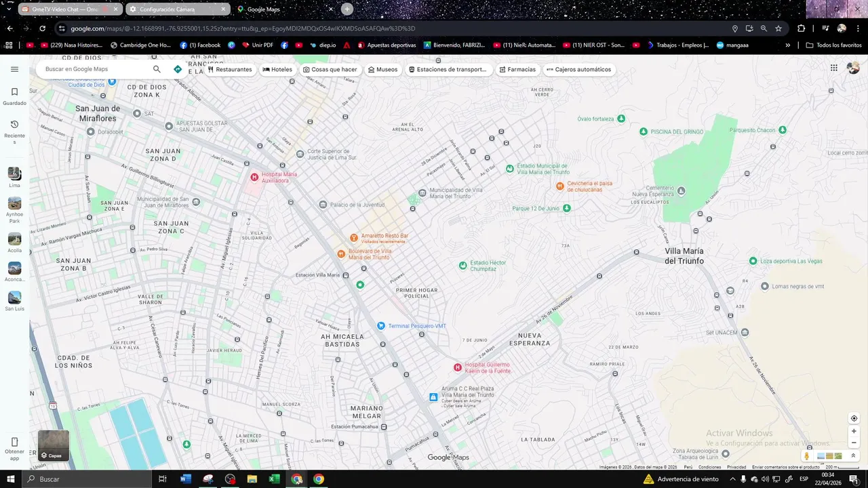Open media controls icon in Chrome toolbar

(x=825, y=28)
